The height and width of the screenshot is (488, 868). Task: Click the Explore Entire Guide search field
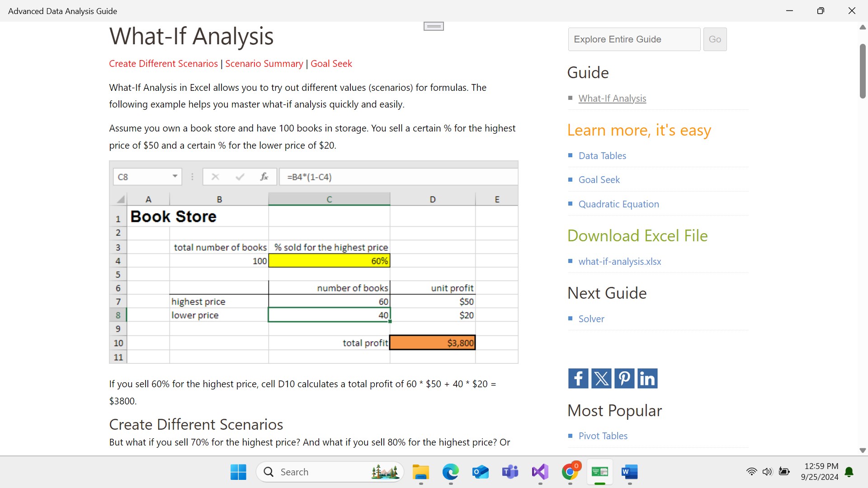[634, 39]
